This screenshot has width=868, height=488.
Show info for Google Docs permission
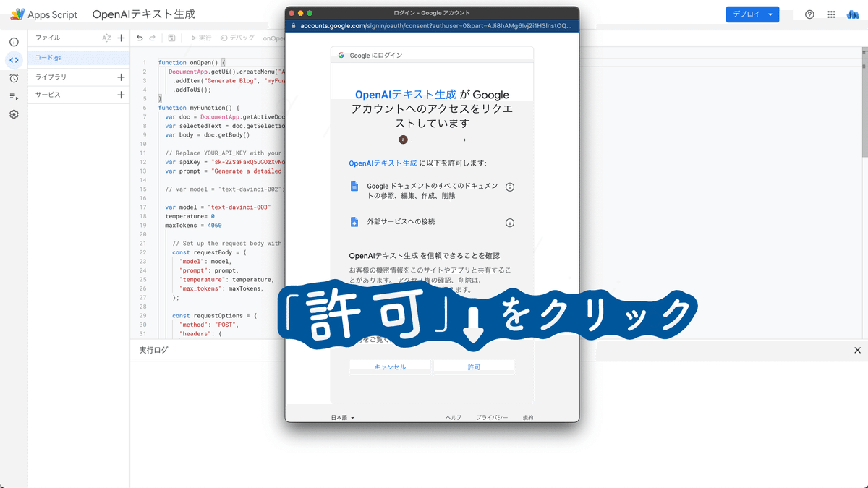click(x=509, y=187)
